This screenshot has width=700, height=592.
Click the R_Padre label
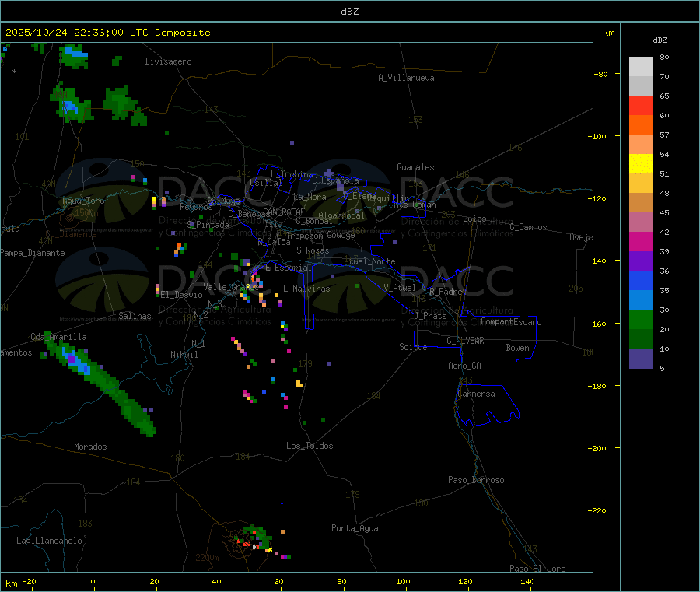tap(446, 292)
